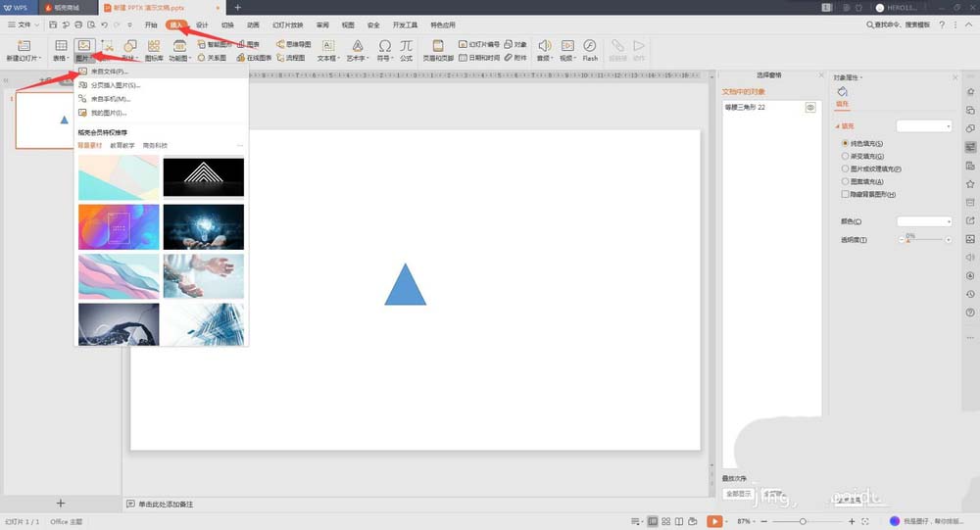This screenshot has height=530, width=980.
Task: Select the black triangle lines background thumbnail
Action: 204,177
